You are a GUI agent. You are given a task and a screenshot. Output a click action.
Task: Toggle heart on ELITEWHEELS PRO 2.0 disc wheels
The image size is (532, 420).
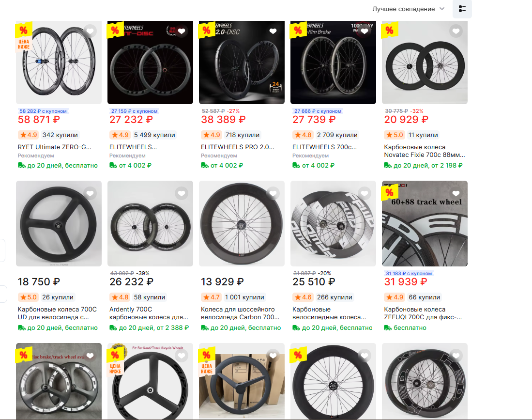(x=273, y=31)
